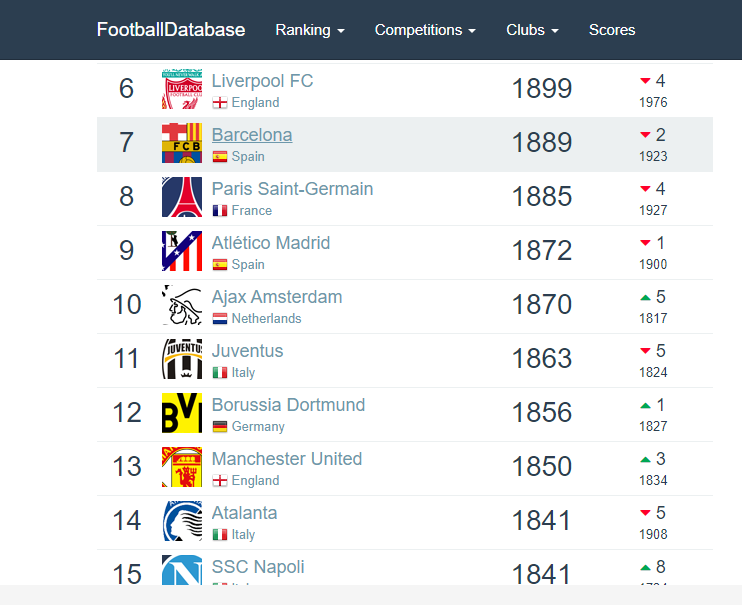Image resolution: width=742 pixels, height=605 pixels.
Task: Open the Ranking dropdown menu
Action: point(310,30)
